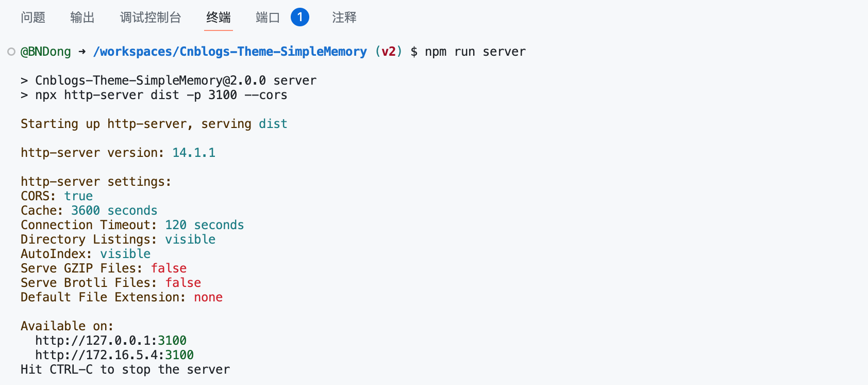Viewport: 868px width, 385px height.
Task: Select the 终端 (Terminal) tab
Action: [219, 18]
